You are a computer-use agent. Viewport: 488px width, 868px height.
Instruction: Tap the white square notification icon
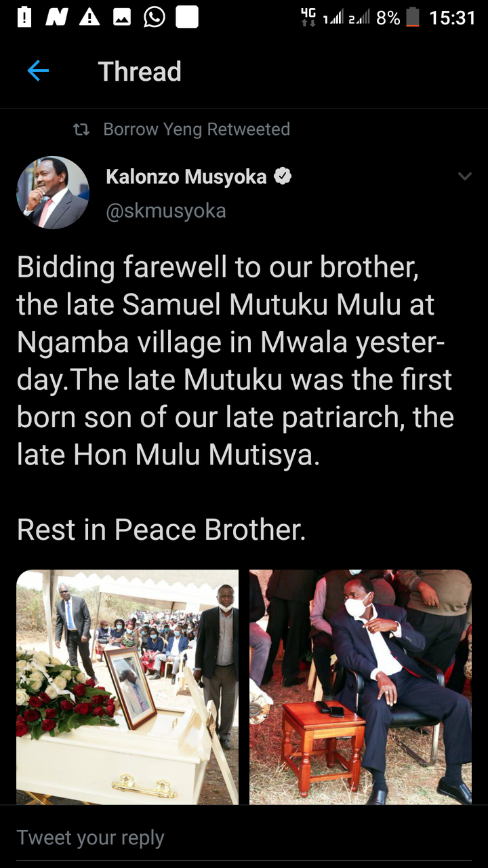click(187, 17)
